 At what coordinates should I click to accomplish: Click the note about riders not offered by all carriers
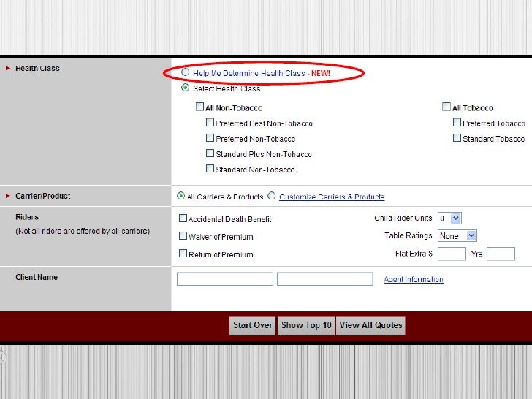[x=83, y=231]
